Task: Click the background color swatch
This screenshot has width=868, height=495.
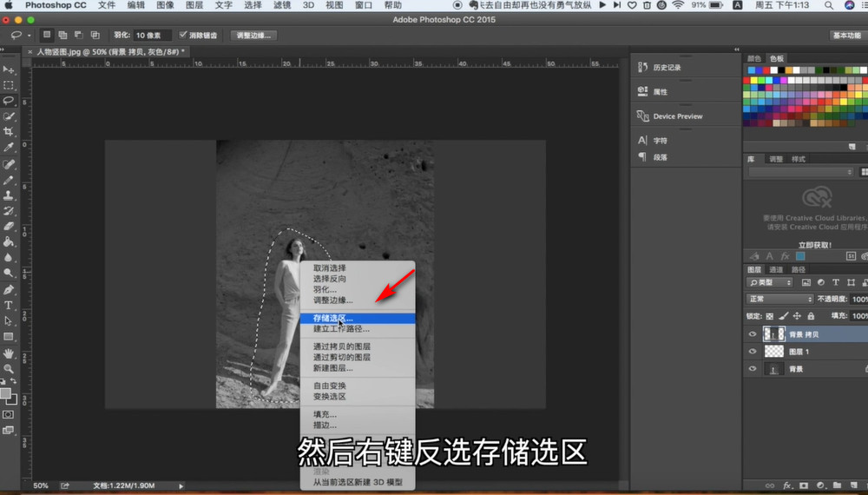Action: (x=13, y=400)
